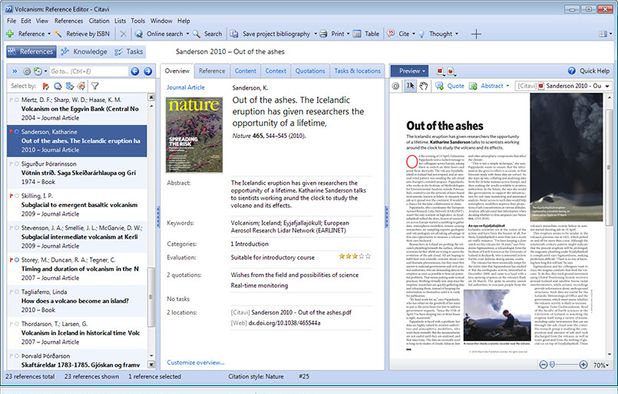Viewport: 618px width, 394px height.
Task: Switch to the Tasks & locations tab
Action: [x=357, y=71]
